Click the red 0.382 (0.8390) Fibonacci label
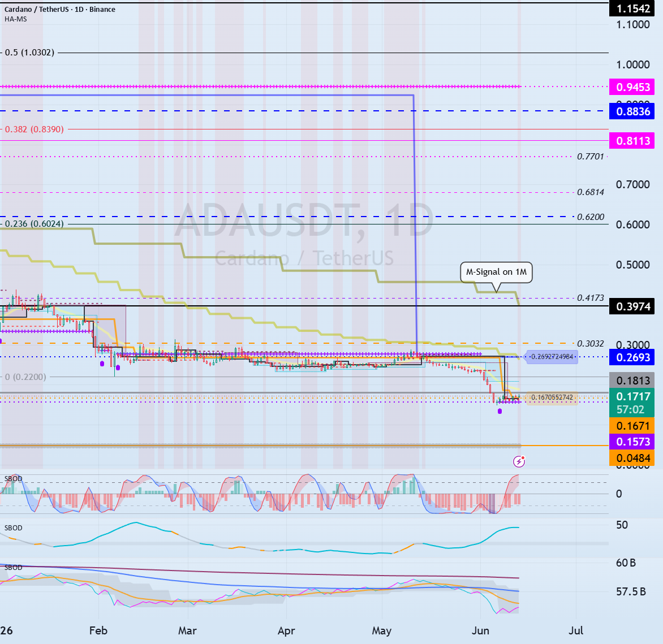 coord(35,129)
